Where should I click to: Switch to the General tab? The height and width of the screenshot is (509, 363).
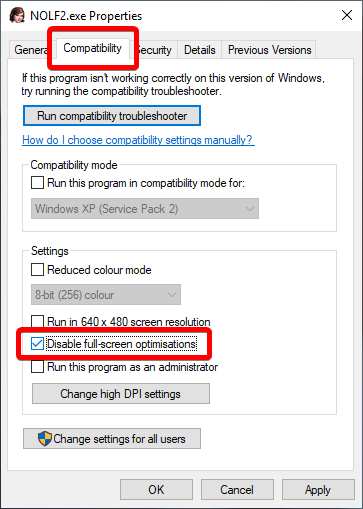pos(31,50)
